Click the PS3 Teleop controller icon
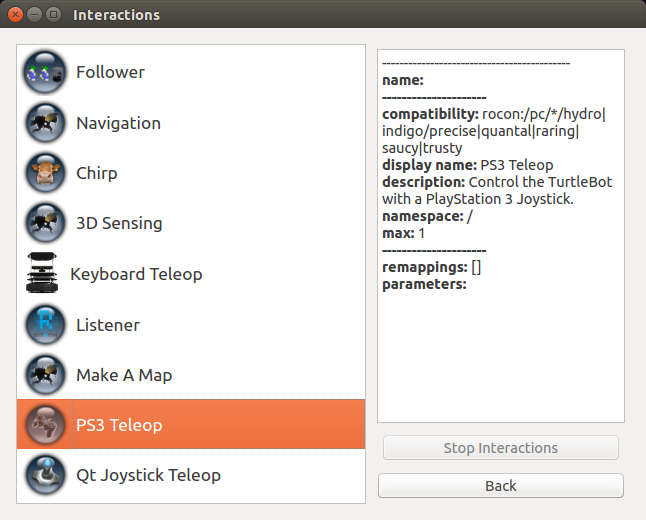The height and width of the screenshot is (520, 646). click(x=45, y=425)
